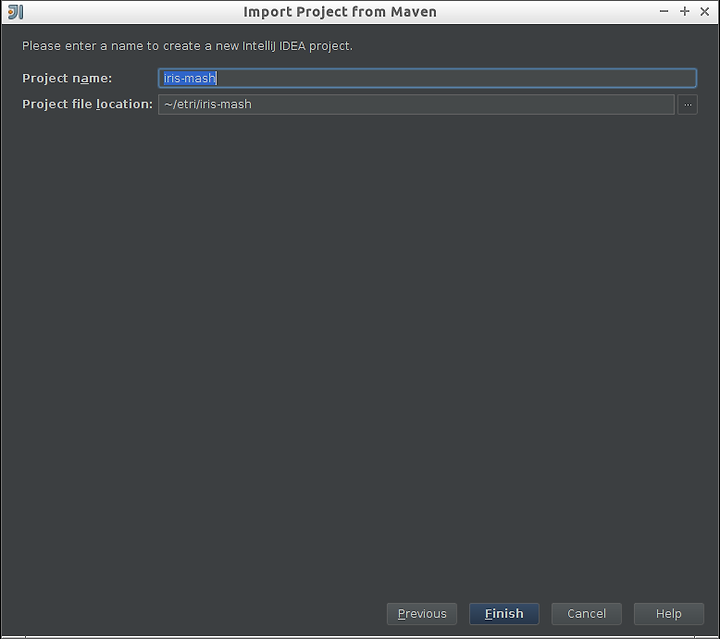The width and height of the screenshot is (720, 639).
Task: Maximize the Import Project window
Action: tap(685, 11)
